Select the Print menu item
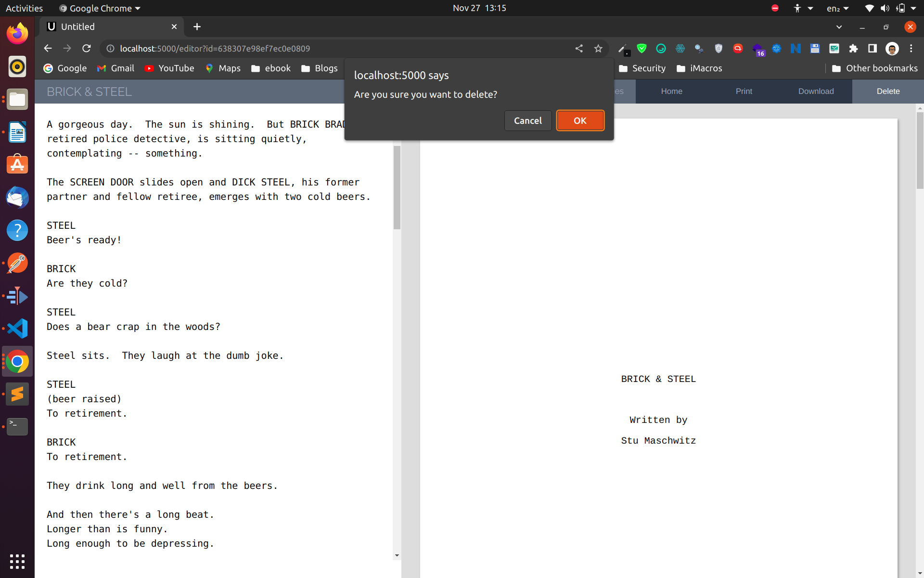The width and height of the screenshot is (924, 578). click(x=744, y=91)
